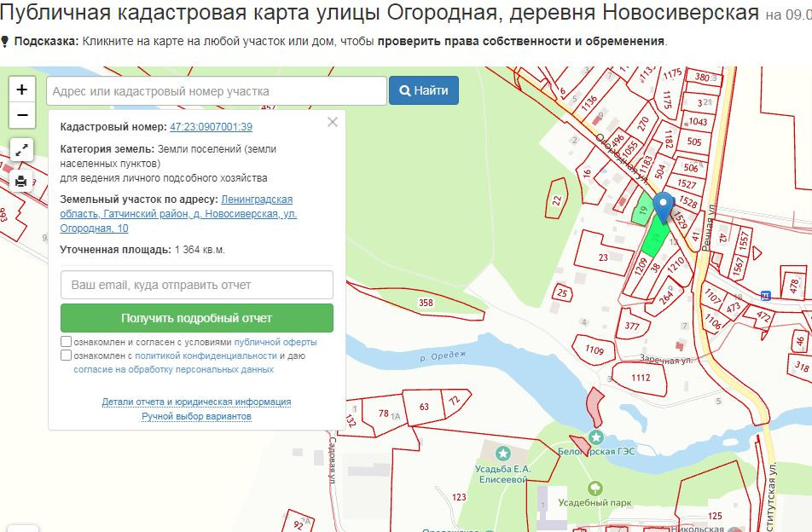Select parcel 125 on the map

pyautogui.click(x=715, y=516)
